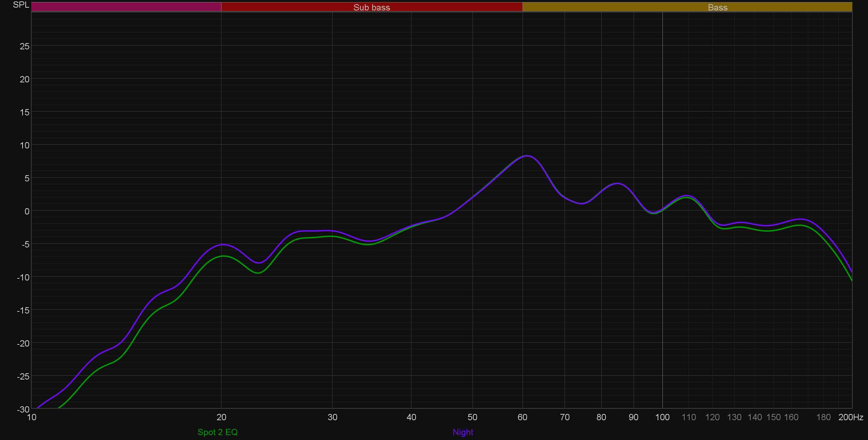868x440 pixels.
Task: Click the 20 frequency axis label
Action: point(221,417)
